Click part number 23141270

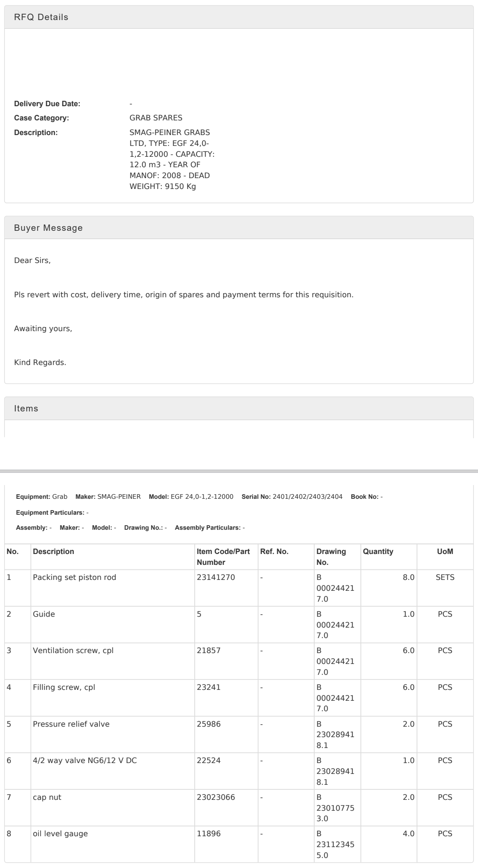pyautogui.click(x=216, y=577)
